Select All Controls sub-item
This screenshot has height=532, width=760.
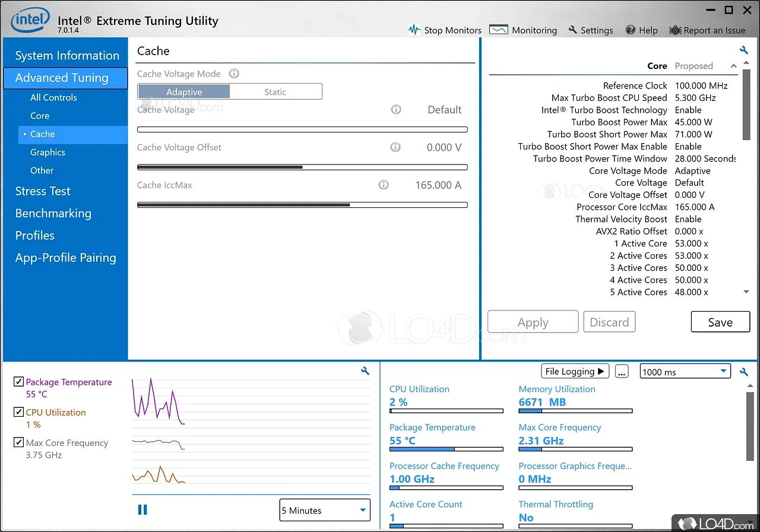coord(53,97)
